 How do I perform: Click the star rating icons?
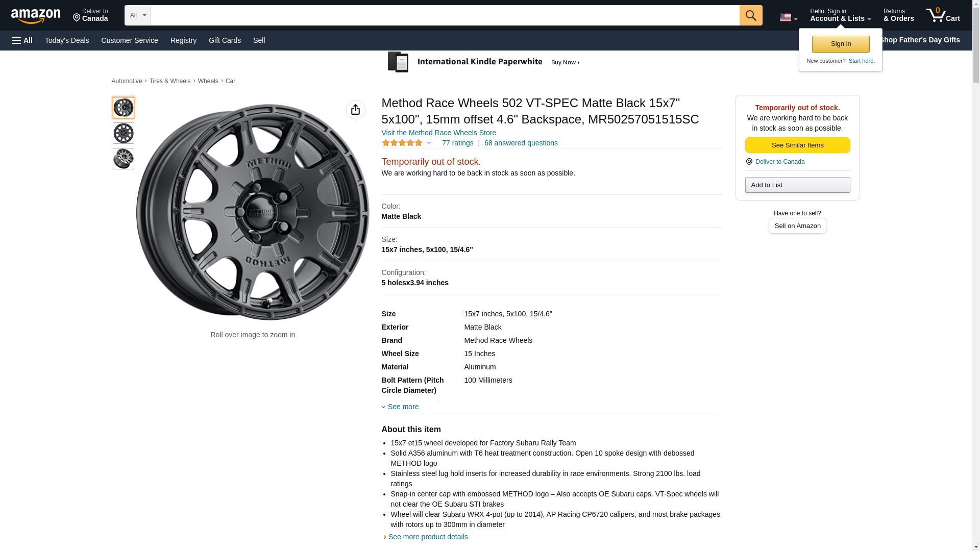[402, 143]
